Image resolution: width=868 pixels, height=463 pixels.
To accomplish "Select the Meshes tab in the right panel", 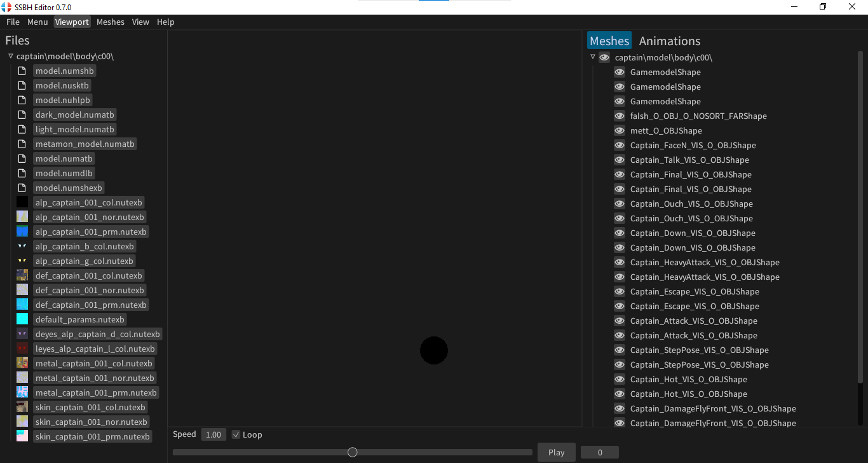I will [x=609, y=41].
